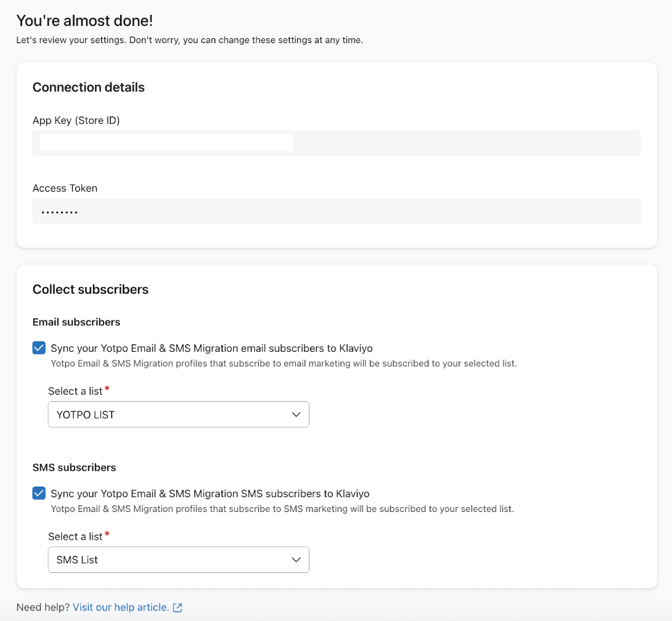Viewport: 672px width, 621px height.
Task: Click the chevron arrow in SMS List dropdown
Action: click(296, 560)
